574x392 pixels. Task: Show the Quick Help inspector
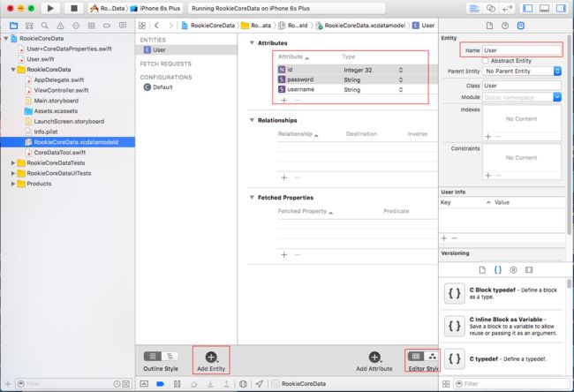(x=505, y=26)
